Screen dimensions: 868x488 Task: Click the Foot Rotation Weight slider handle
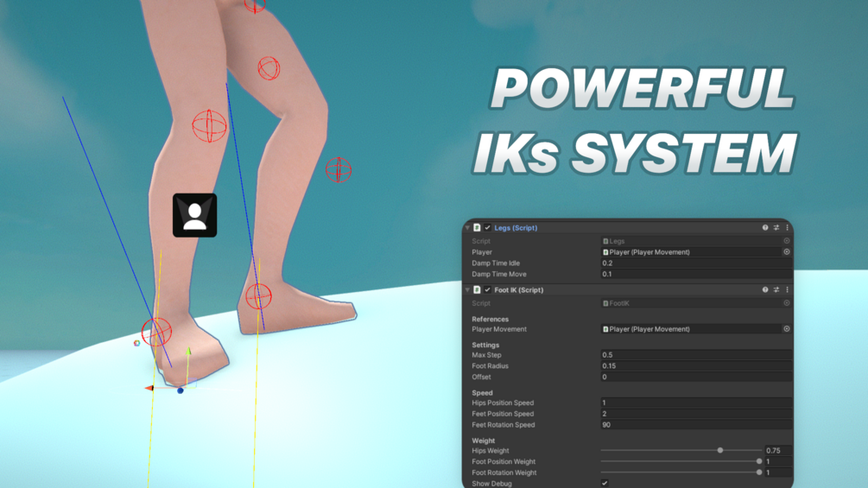pyautogui.click(x=759, y=472)
